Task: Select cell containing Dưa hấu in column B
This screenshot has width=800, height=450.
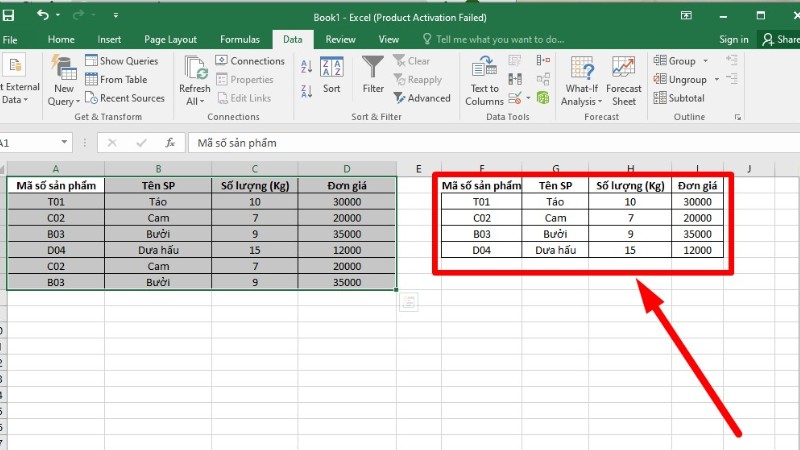Action: tap(158, 249)
